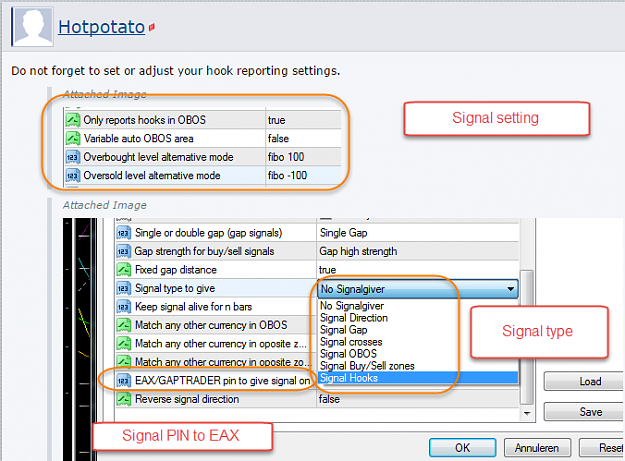
Task: Click the Reset button
Action: (x=602, y=448)
